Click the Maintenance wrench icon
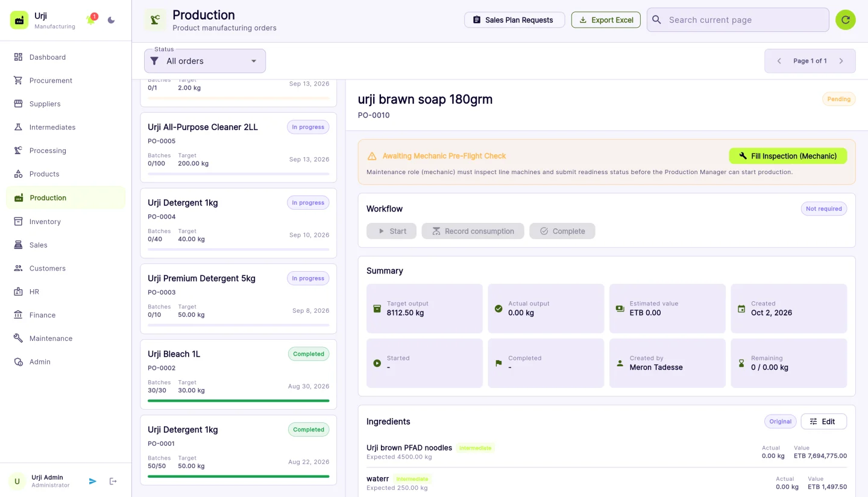868x497 pixels. (18, 339)
